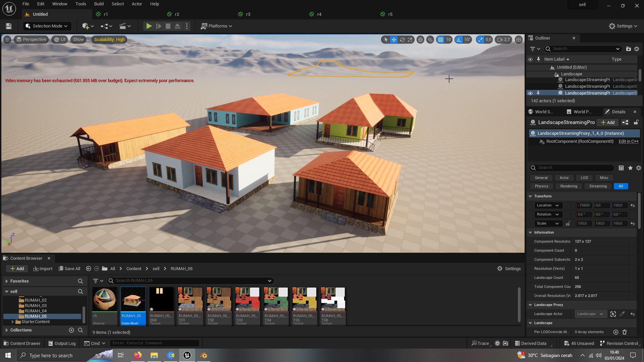Activate the Scale gizmo tool
This screenshot has width=644, height=362.
[x=410, y=40]
